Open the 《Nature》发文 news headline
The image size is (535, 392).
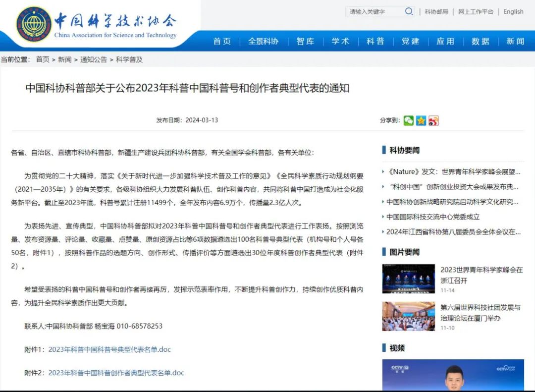coord(453,172)
